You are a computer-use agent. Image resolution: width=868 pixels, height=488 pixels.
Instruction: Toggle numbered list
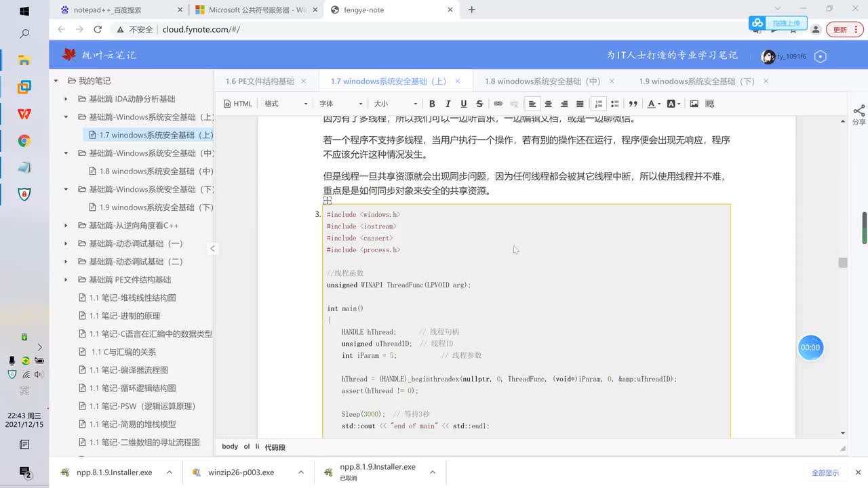click(599, 104)
